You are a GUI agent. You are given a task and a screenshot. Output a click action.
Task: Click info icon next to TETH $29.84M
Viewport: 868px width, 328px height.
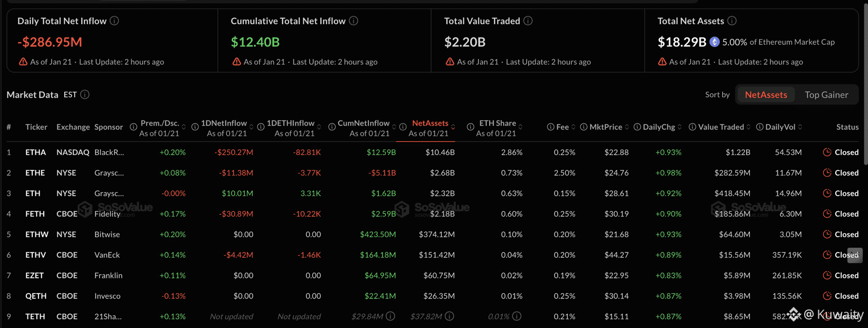pyautogui.click(x=390, y=316)
